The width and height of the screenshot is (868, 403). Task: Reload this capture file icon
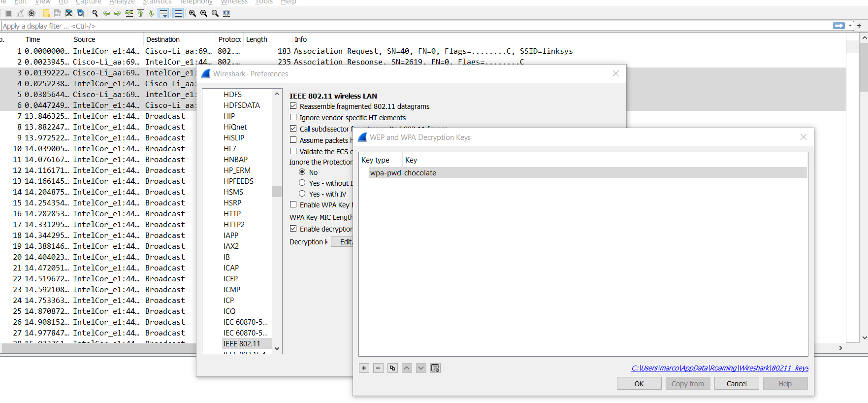(80, 13)
